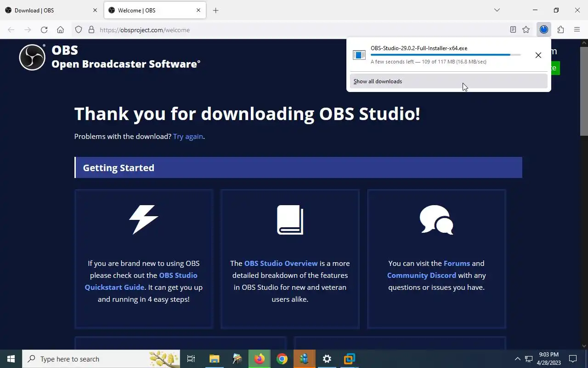The width and height of the screenshot is (588, 368).
Task: Switch to Firefox taskbar icon
Action: [x=260, y=359]
